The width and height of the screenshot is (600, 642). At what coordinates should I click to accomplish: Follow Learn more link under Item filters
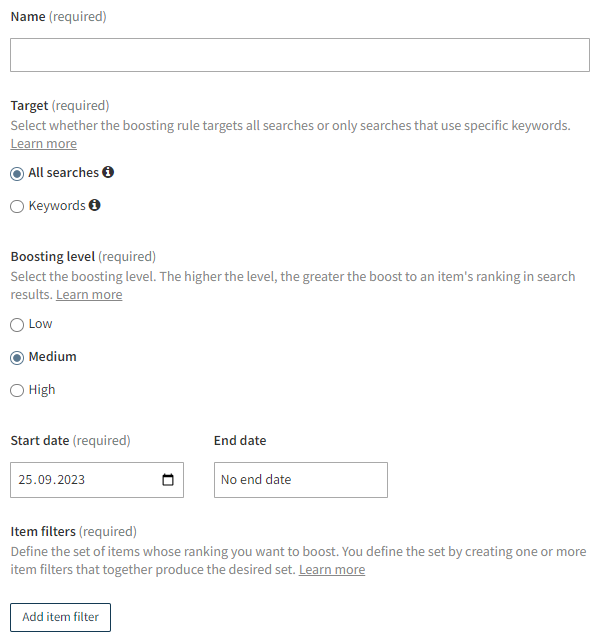[x=332, y=570]
